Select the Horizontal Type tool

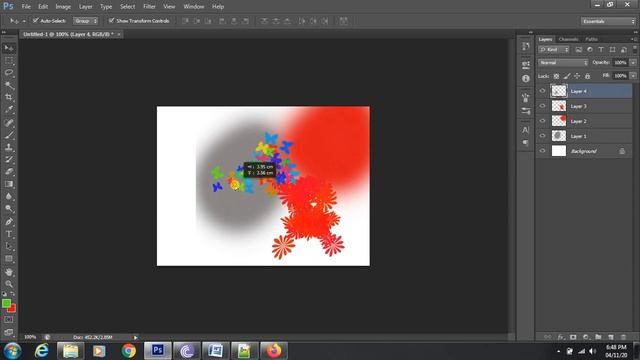click(9, 234)
